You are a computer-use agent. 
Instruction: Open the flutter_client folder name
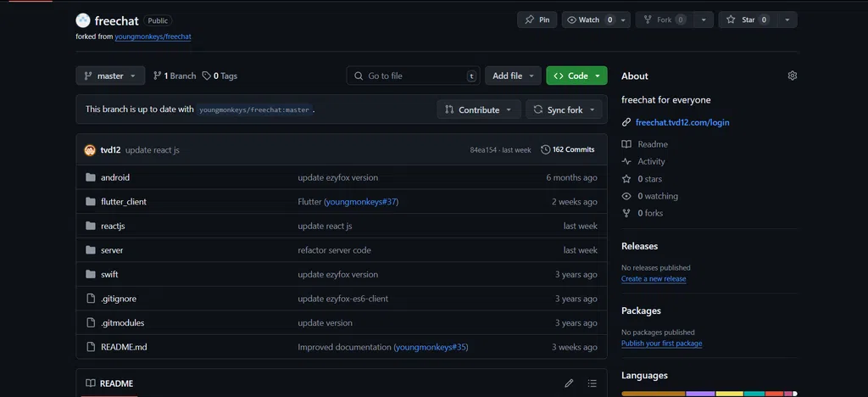click(124, 202)
